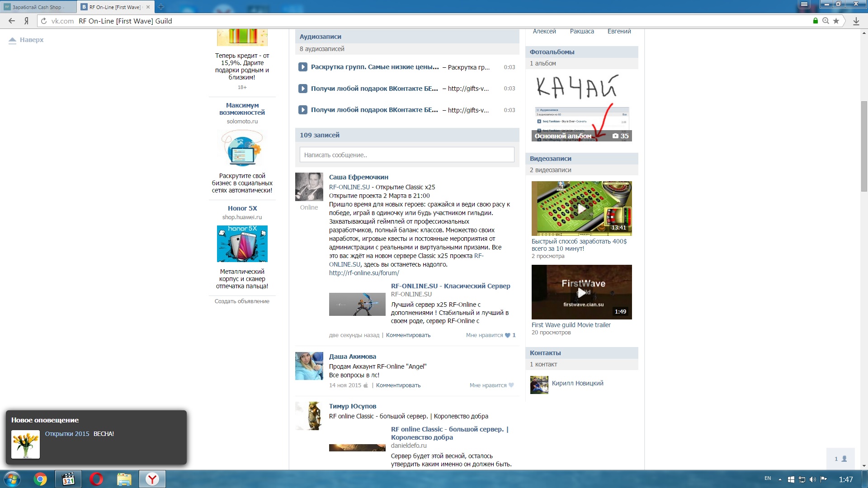The image size is (868, 488).
Task: Open the rf-online.su/forum link
Action: click(364, 273)
